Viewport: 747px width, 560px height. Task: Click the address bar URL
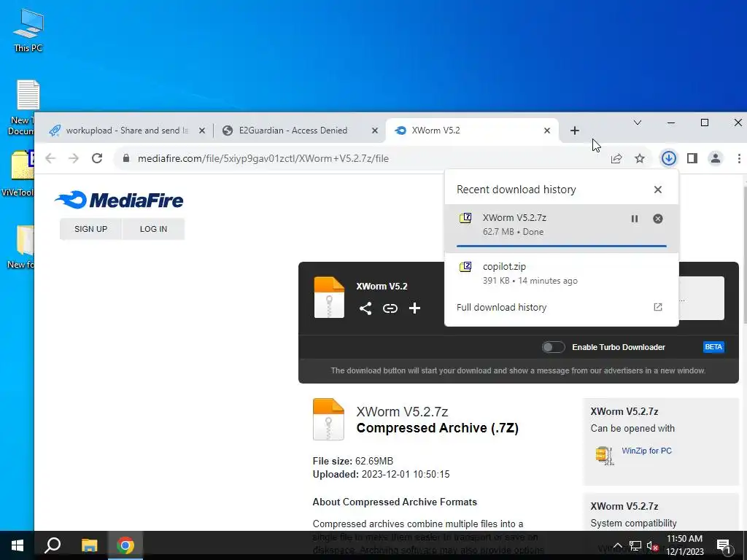pyautogui.click(x=263, y=158)
